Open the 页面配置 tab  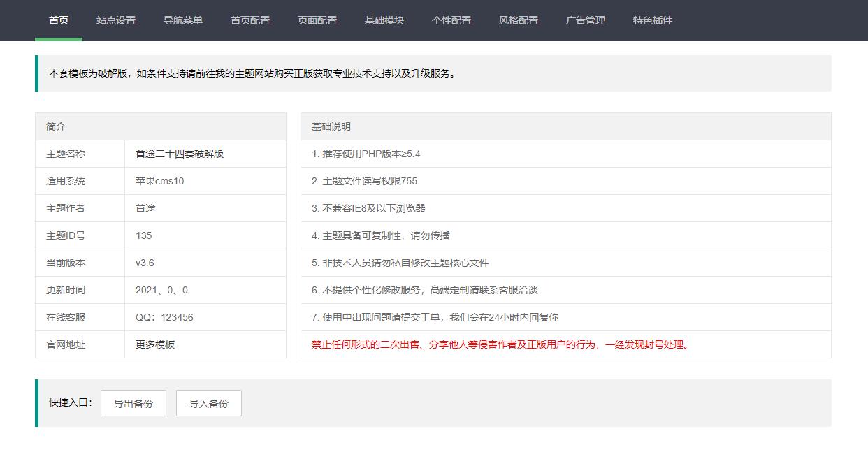click(317, 21)
